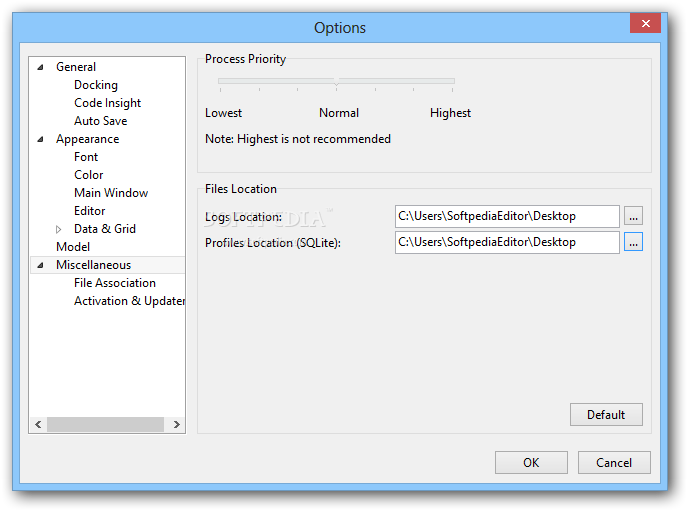Collapse the Miscellaneous tree node
The width and height of the screenshot is (688, 511).
(40, 265)
